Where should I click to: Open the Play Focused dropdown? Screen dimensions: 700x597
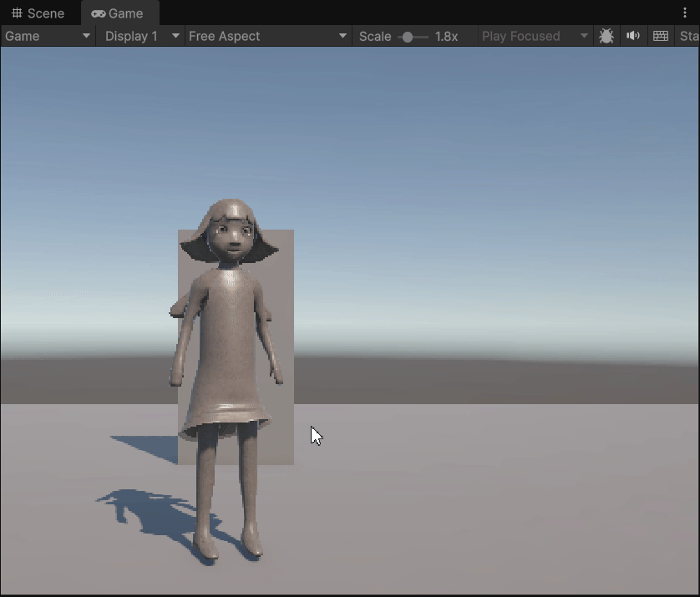point(535,36)
